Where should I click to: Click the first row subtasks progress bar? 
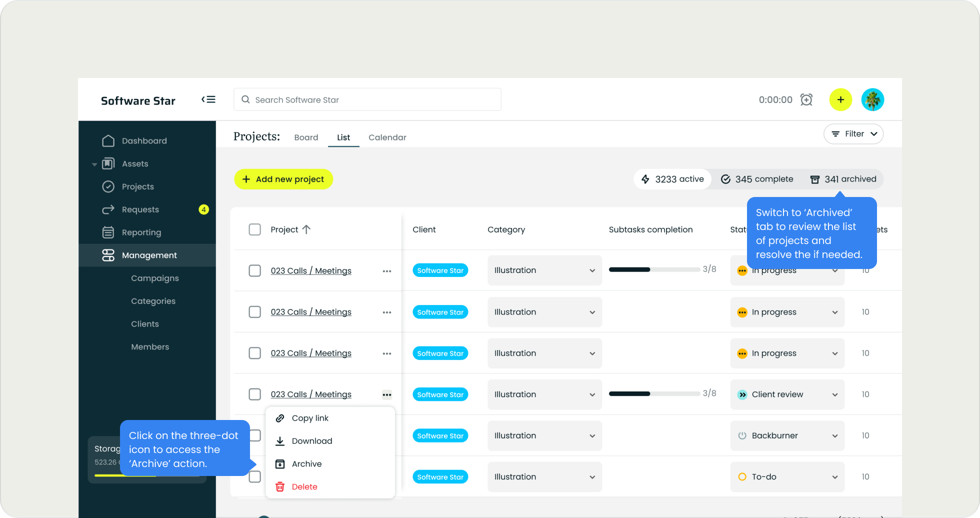click(x=654, y=269)
